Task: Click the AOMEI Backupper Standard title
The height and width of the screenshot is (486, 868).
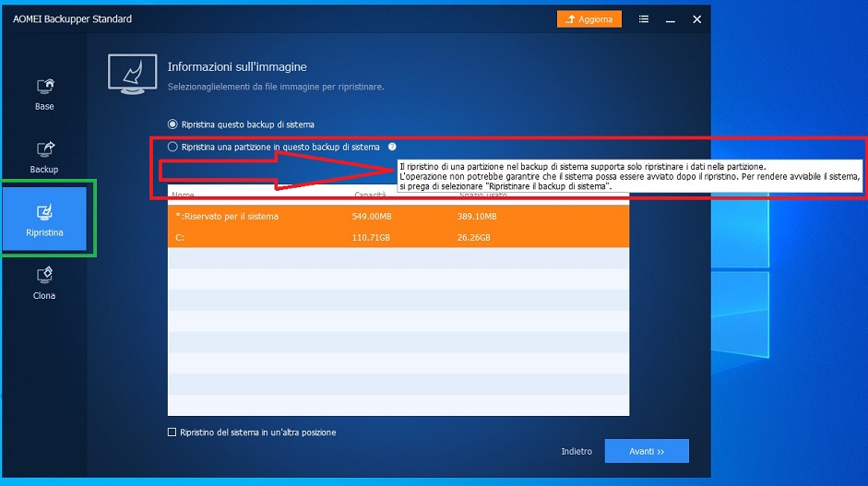Action: click(73, 18)
